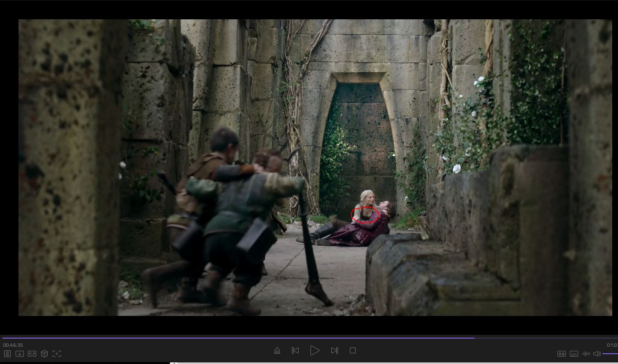The image size is (618, 364).
Task: Skip to the next track
Action: pos(335,350)
